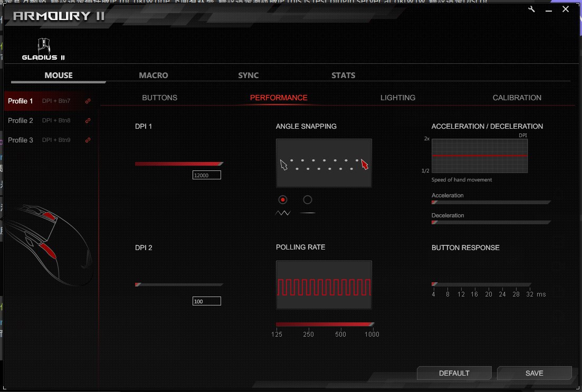Screen dimensions: 582x392
Task: Open the STATS tab
Action: pos(344,75)
